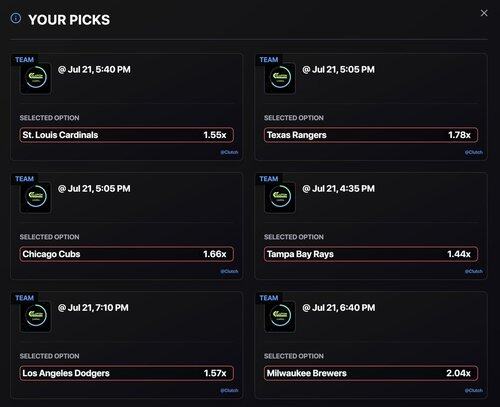Click the TEAM tag on the Cubs card
The width and height of the screenshot is (500, 407).
[x=24, y=179]
